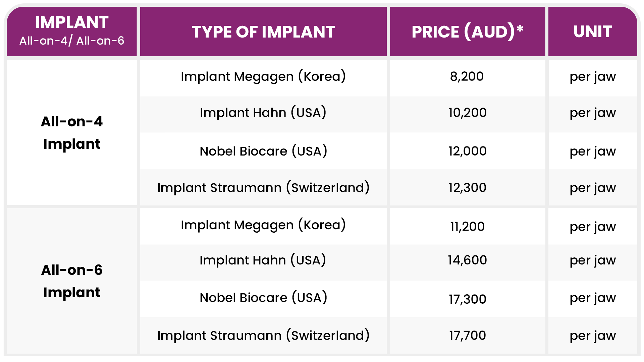
Task: Click the 8,200 price cell
Action: point(467,76)
